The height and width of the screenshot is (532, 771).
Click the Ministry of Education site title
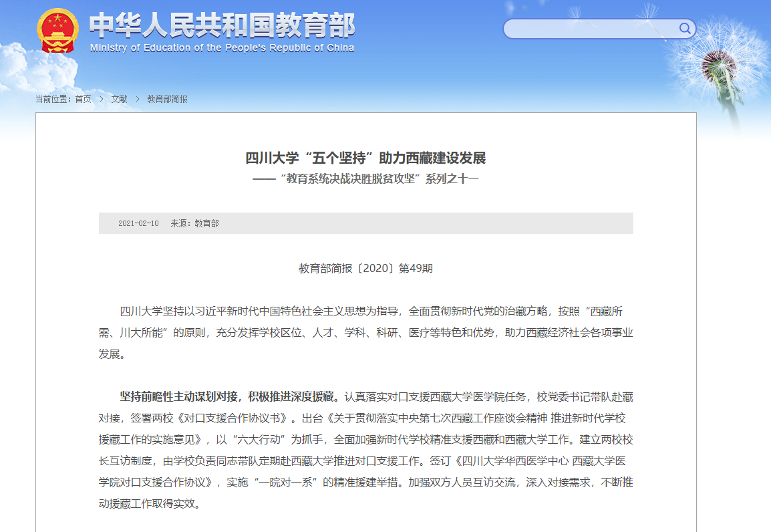tap(222, 25)
